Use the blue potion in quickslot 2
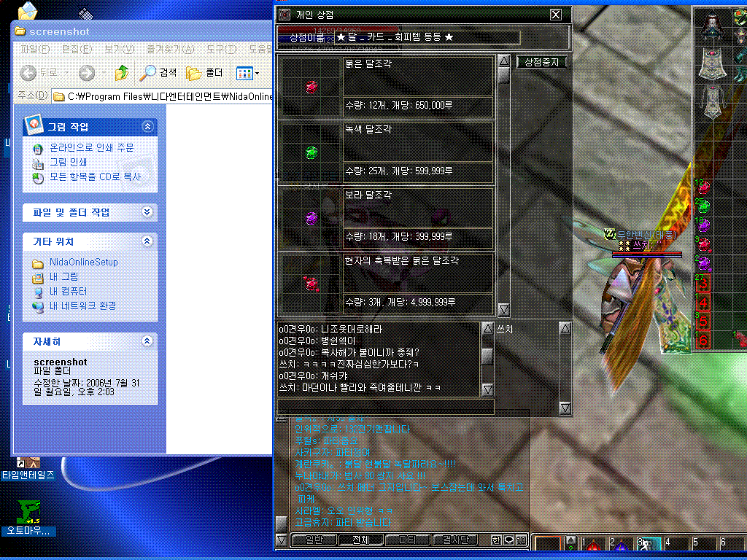747x560 pixels. pyautogui.click(x=621, y=545)
